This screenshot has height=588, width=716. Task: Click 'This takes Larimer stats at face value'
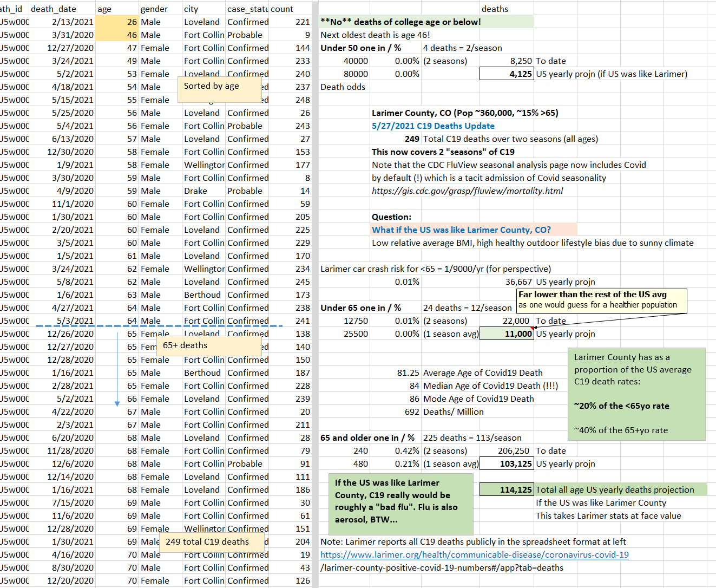(x=608, y=515)
